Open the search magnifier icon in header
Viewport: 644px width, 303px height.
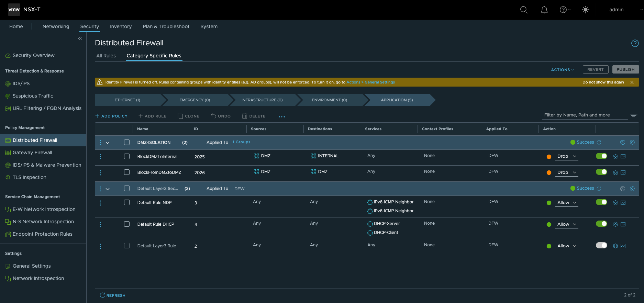[524, 10]
